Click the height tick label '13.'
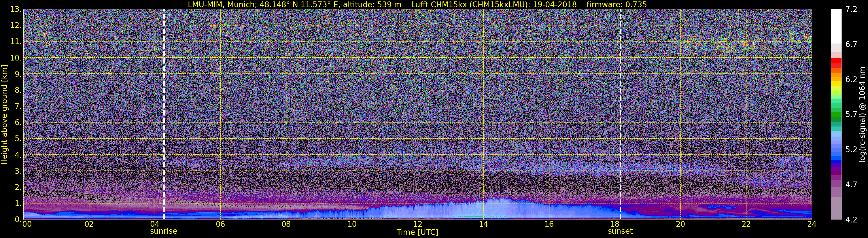The width and height of the screenshot is (868, 238). click(x=16, y=9)
